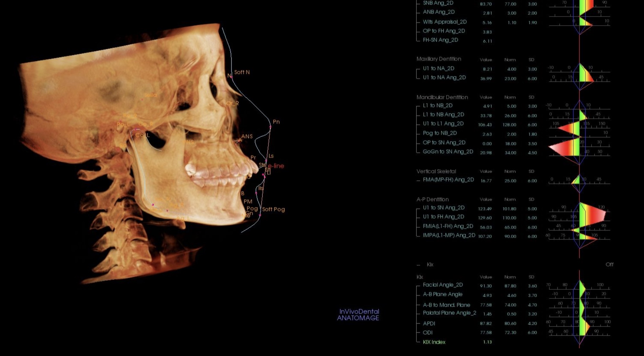Click the Pr landmark label
Image resolution: width=644 pixels, height=356 pixels.
(253, 158)
